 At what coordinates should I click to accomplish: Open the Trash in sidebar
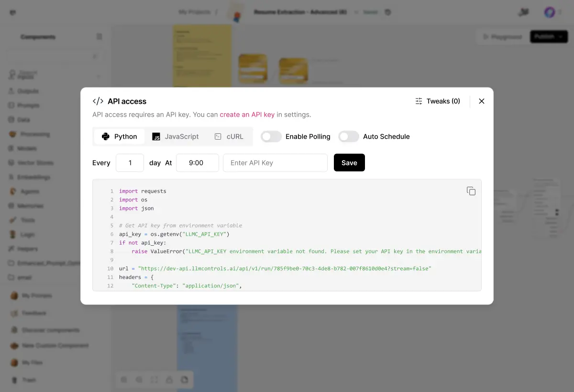[29, 380]
